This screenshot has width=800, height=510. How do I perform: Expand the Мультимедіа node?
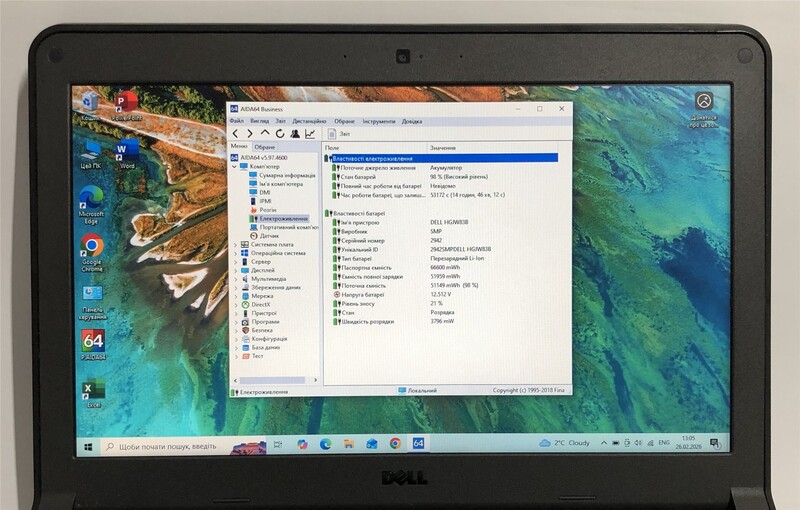(x=235, y=279)
